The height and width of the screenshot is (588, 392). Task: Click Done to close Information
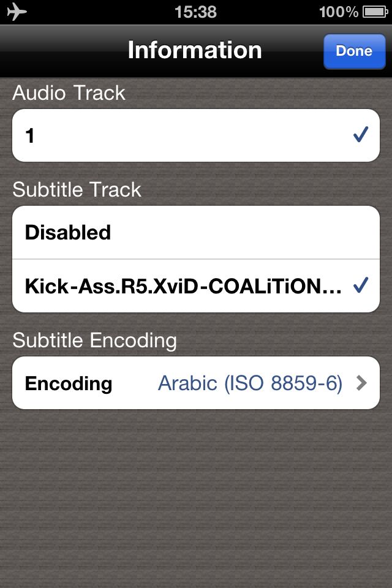355,51
